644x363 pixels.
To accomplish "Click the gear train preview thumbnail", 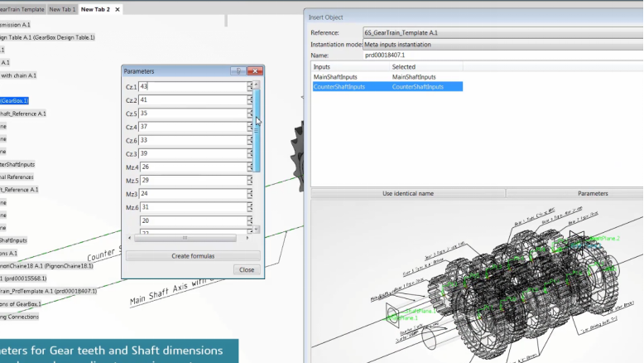I will pos(478,282).
